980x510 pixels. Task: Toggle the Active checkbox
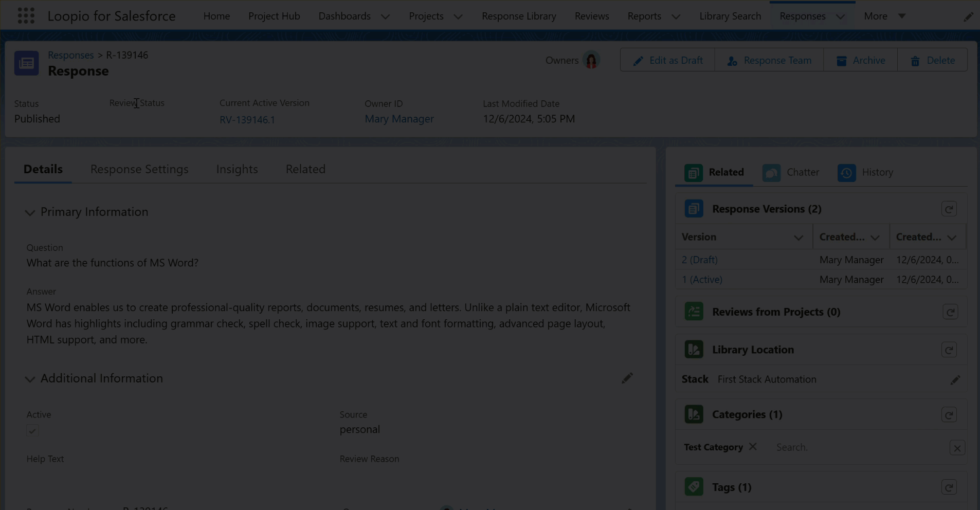[x=32, y=431]
